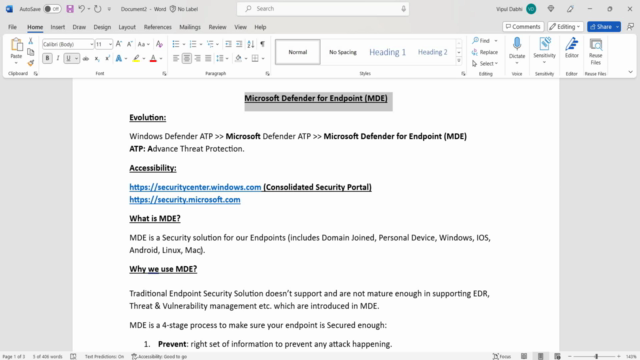Apply the Heading 1 style
The image size is (640, 360).
387,52
